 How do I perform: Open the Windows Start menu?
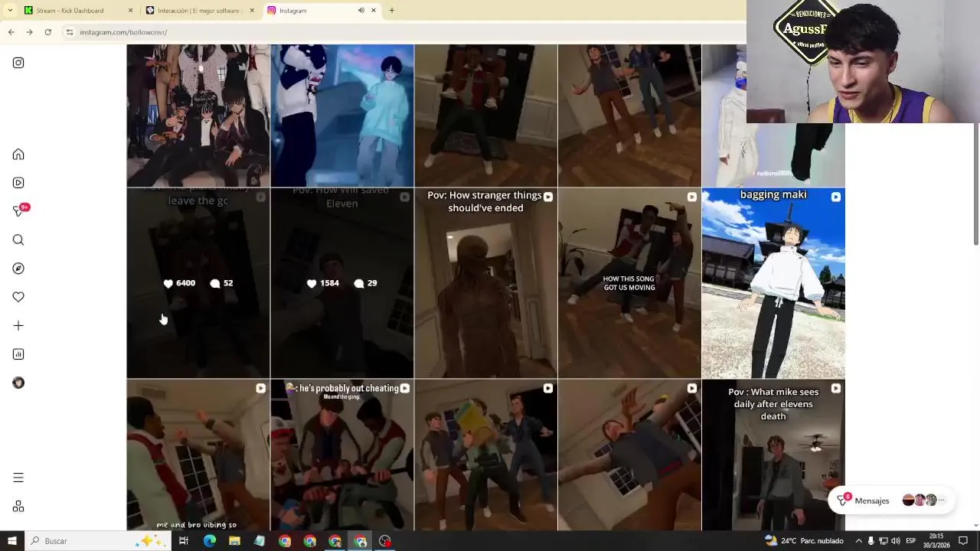(x=11, y=541)
